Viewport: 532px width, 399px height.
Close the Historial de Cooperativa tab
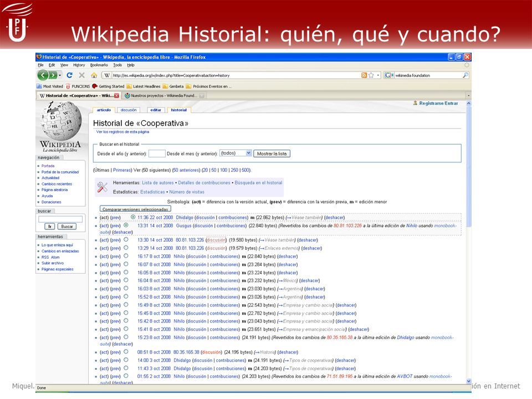117,96
